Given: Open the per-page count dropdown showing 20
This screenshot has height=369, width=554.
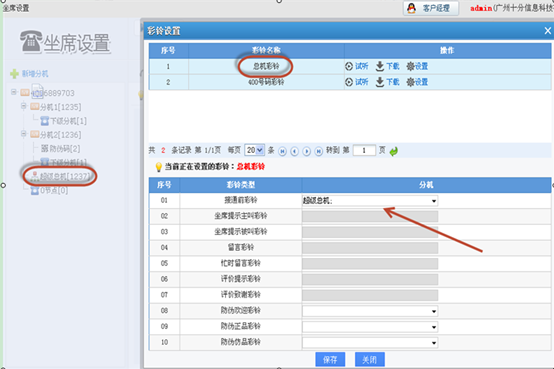Looking at the screenshot, I should point(255,150).
